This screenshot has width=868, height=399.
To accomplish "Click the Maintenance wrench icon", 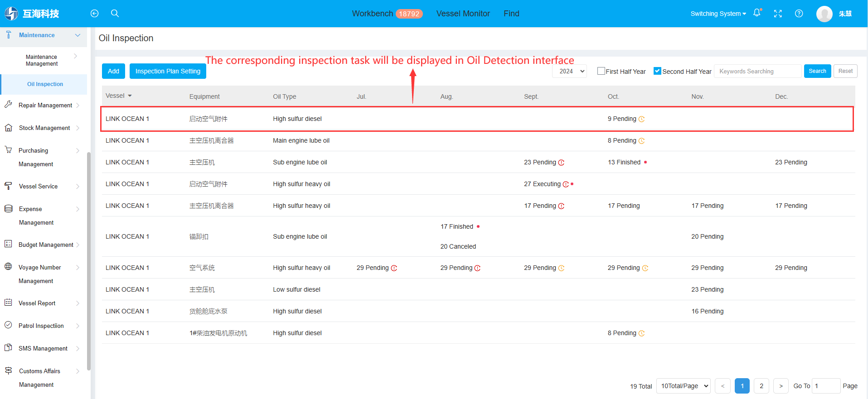I will (8, 35).
